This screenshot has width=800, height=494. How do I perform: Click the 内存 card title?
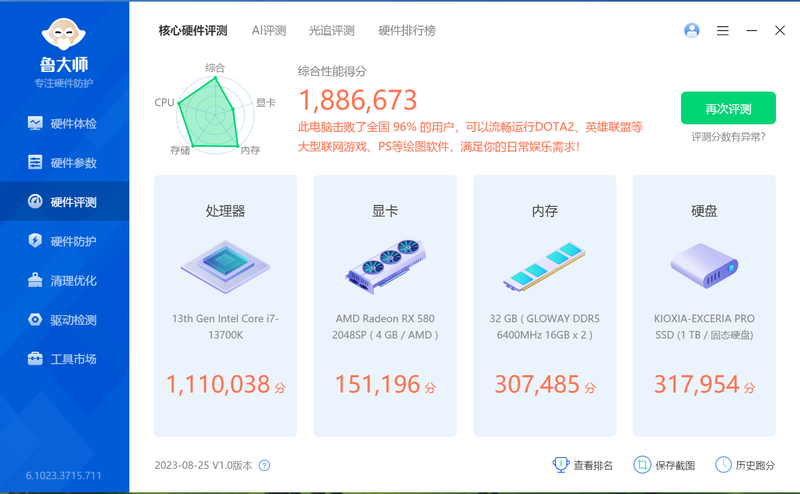pos(544,211)
